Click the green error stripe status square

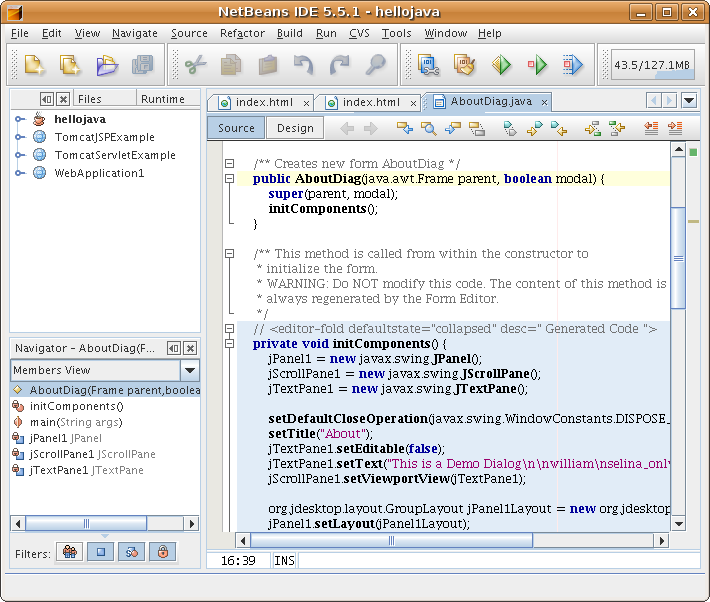(693, 153)
